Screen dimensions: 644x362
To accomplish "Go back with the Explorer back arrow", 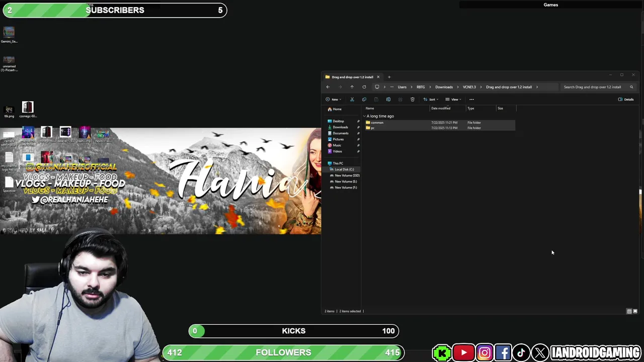I will (328, 87).
